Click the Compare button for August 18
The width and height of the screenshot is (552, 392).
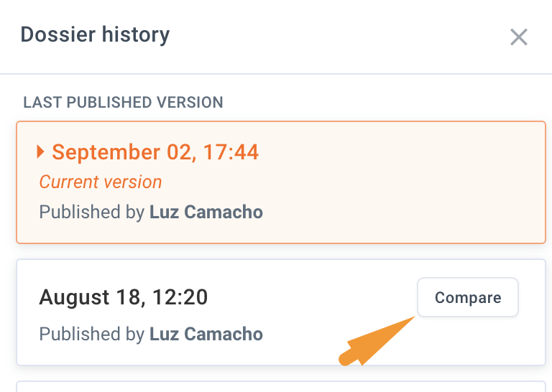(x=467, y=297)
